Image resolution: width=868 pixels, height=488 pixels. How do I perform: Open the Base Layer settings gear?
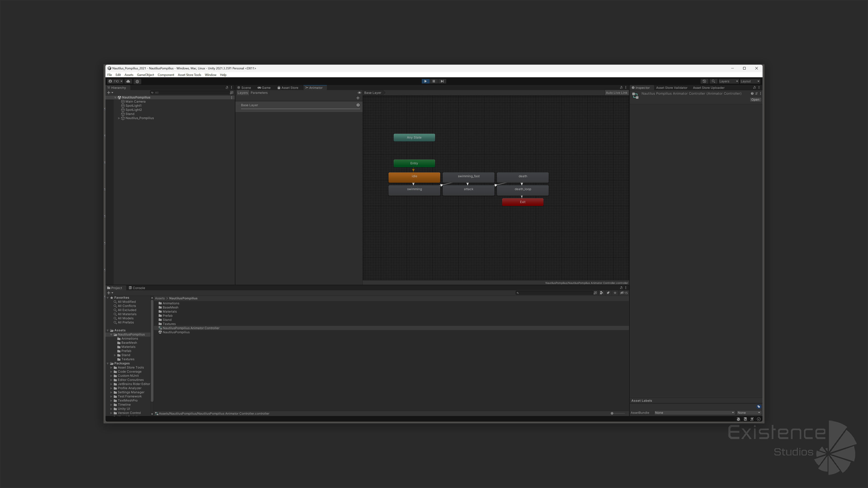(x=358, y=105)
